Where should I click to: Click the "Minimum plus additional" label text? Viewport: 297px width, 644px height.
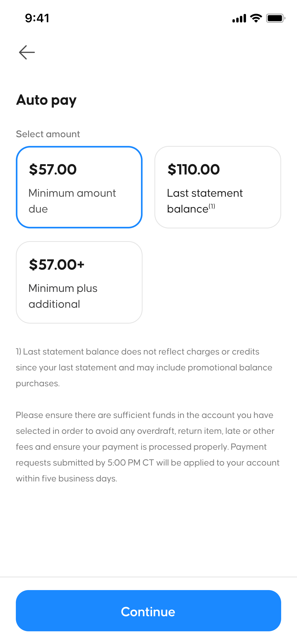[63, 296]
